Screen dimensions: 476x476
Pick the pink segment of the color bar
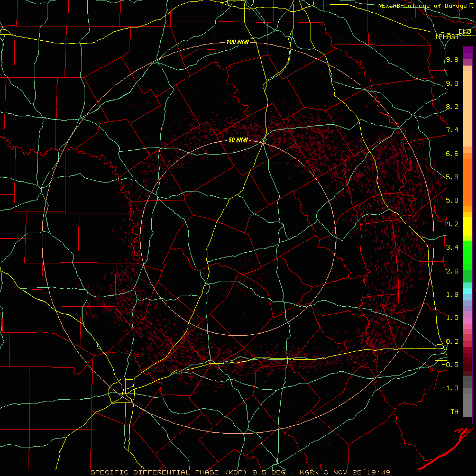[467, 321]
